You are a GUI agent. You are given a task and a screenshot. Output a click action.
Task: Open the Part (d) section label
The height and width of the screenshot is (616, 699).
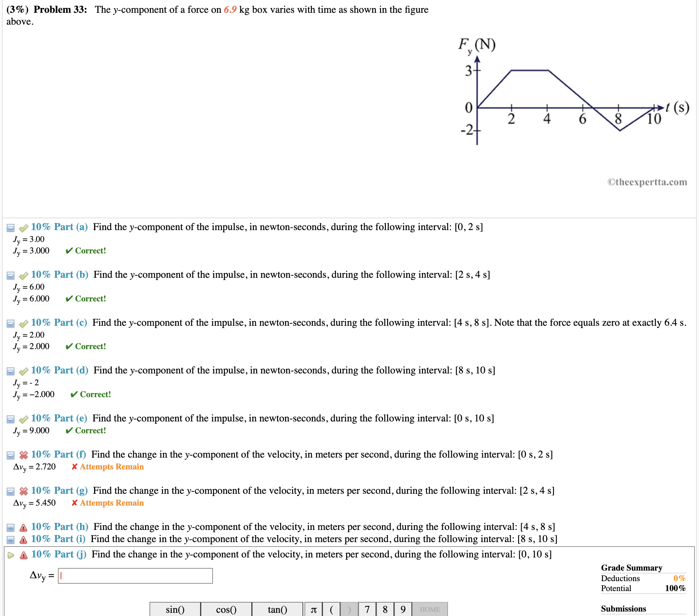pos(59,371)
